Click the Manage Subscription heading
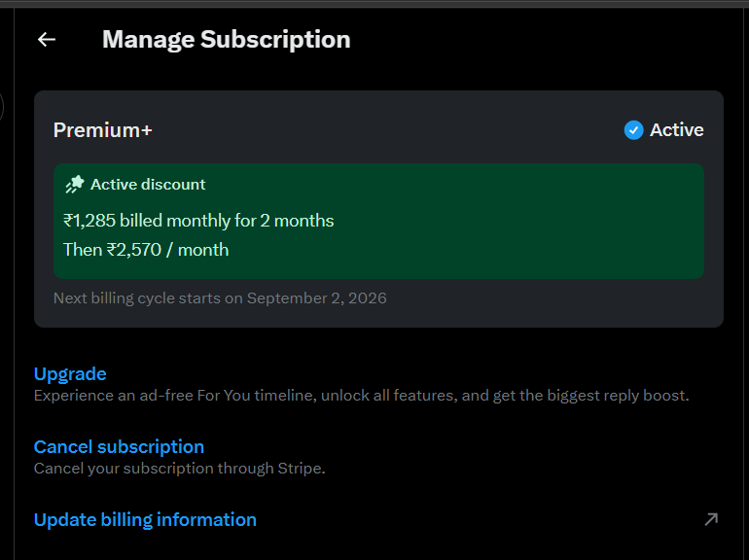Screen dimensions: 749x560 tap(227, 39)
